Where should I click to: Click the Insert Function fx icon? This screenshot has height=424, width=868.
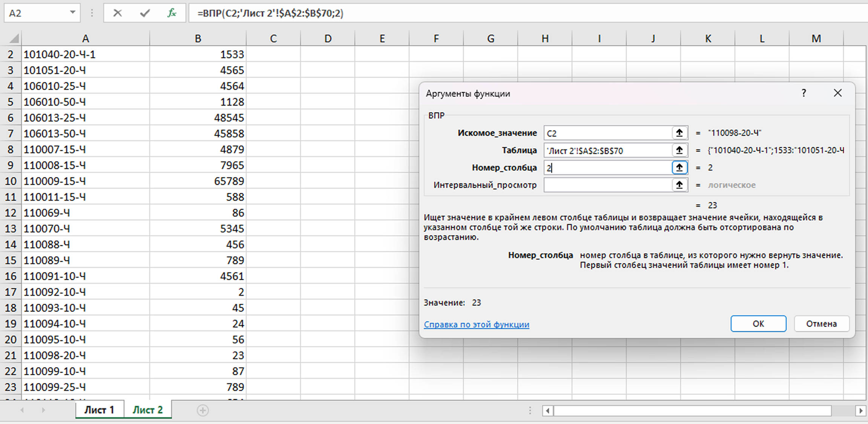(x=172, y=13)
